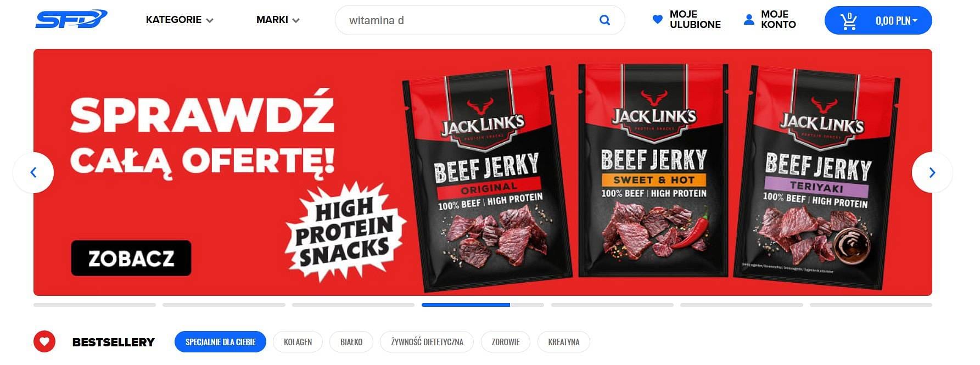This screenshot has width=980, height=365.
Task: Advance to next banner slide arrow
Action: point(932,172)
